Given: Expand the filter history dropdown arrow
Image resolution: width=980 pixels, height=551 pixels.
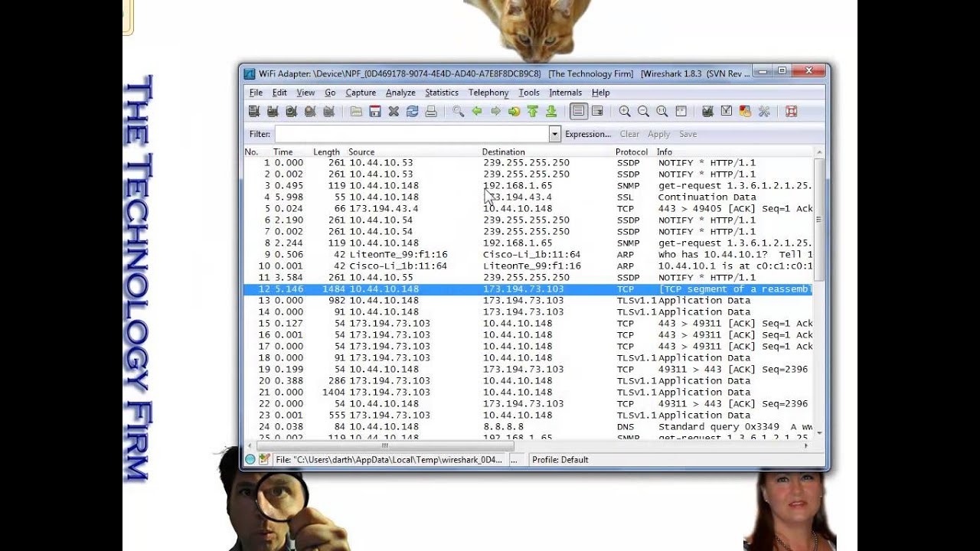Looking at the screenshot, I should (x=555, y=134).
